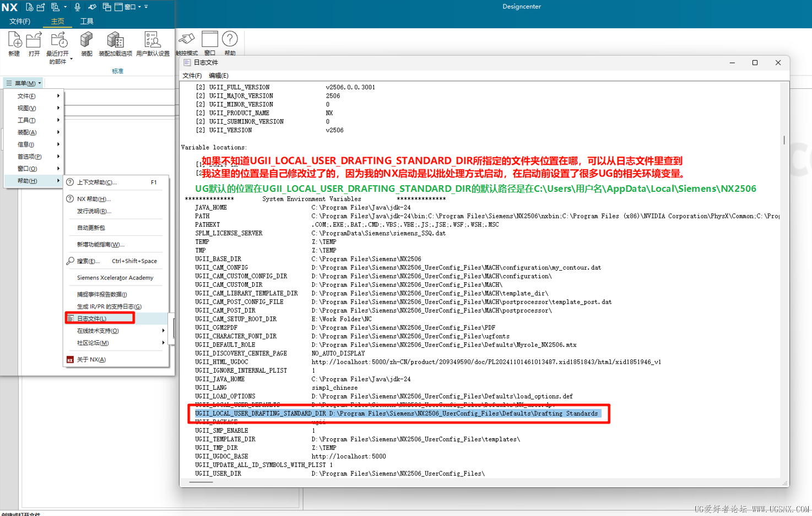Expand the 信息(I) submenu
Image resolution: width=812 pixels, height=516 pixels.
pos(33,144)
